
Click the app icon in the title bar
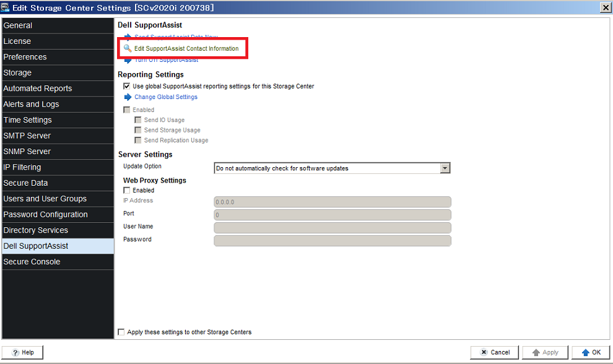click(x=5, y=7)
